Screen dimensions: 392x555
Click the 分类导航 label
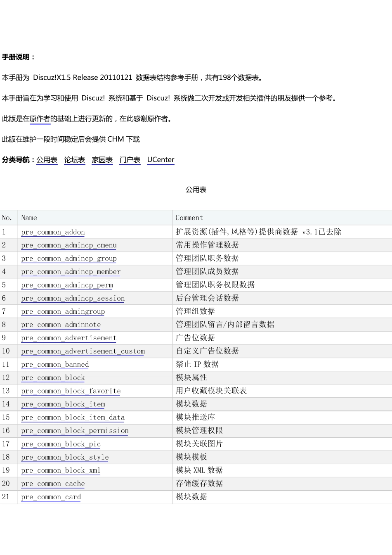click(x=18, y=160)
